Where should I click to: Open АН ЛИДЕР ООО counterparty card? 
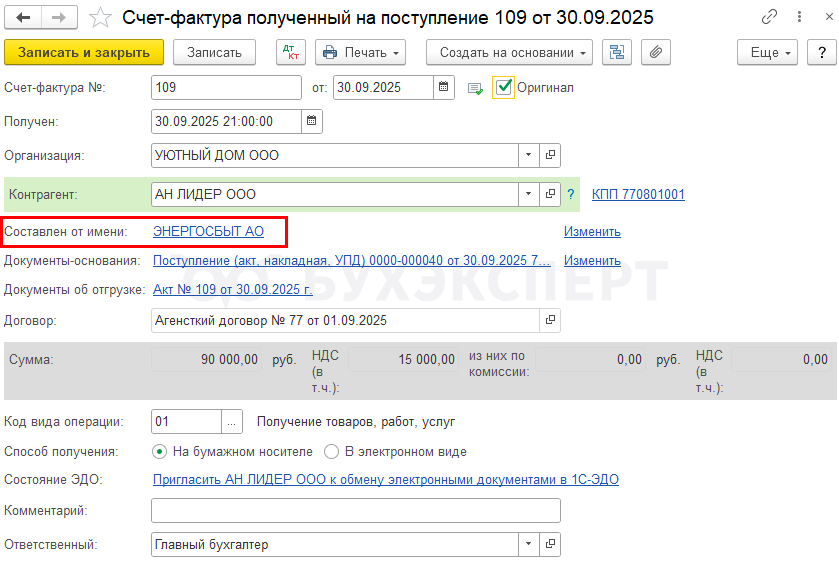pos(550,194)
